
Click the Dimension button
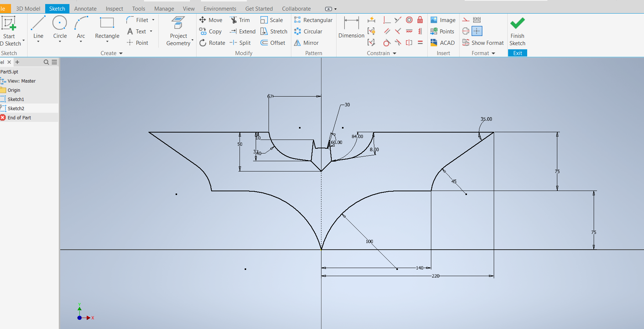(x=351, y=28)
